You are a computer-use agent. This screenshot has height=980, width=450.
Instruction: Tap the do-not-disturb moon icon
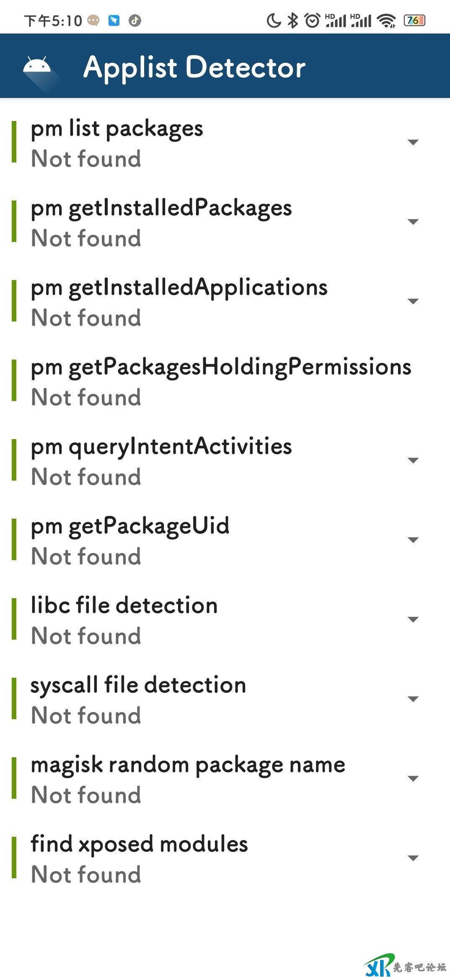click(274, 20)
